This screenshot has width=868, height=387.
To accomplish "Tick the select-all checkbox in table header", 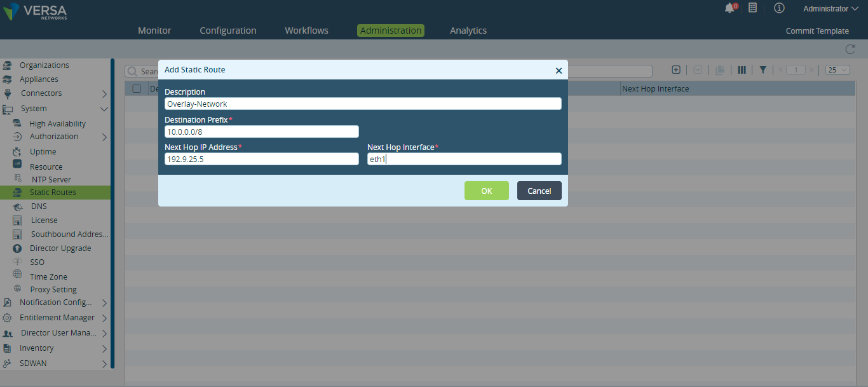I will [x=137, y=89].
